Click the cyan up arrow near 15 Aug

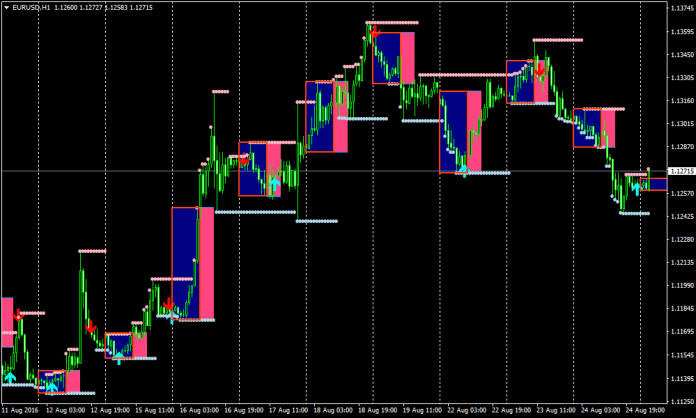click(x=118, y=357)
